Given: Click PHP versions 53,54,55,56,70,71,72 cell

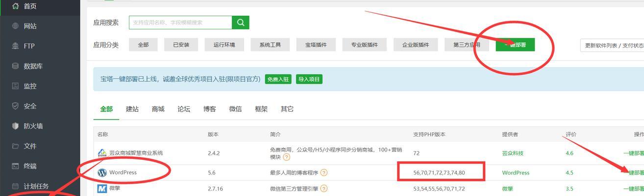Looking at the screenshot, I should point(439,189).
